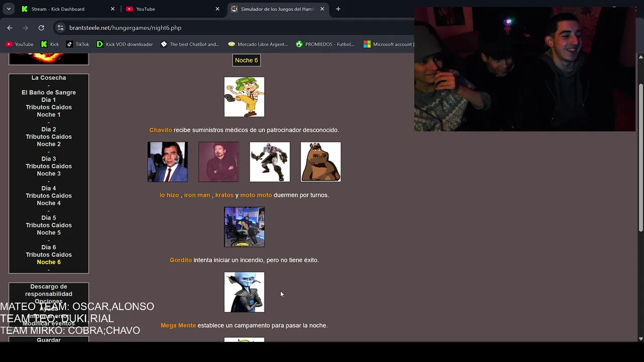644x362 pixels.
Task: Close the YouTube tab
Action: coord(217,9)
